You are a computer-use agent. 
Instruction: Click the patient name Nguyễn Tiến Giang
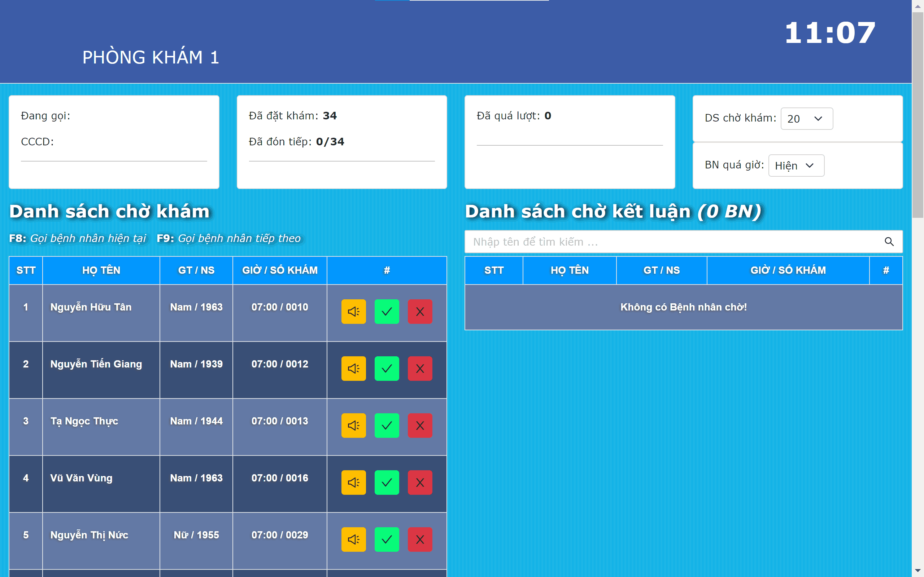coord(96,364)
